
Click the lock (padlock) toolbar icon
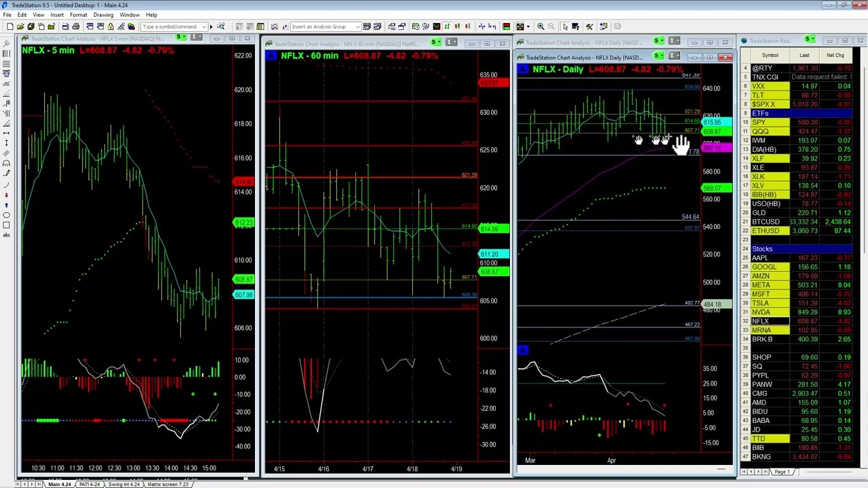pyautogui.click(x=111, y=26)
